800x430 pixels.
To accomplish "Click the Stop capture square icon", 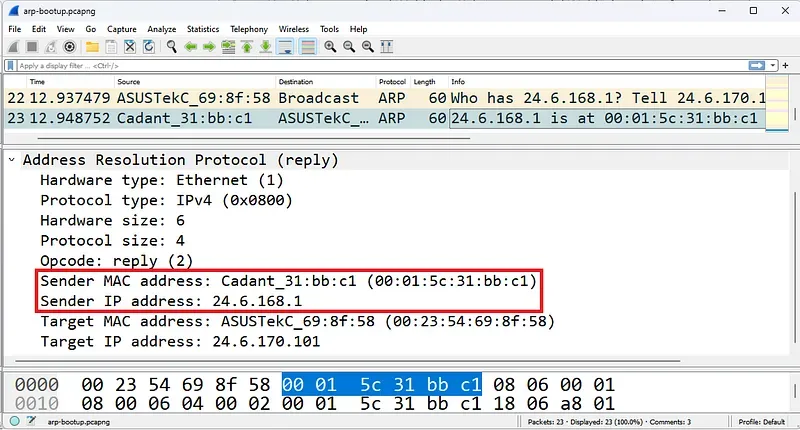I will point(32,47).
